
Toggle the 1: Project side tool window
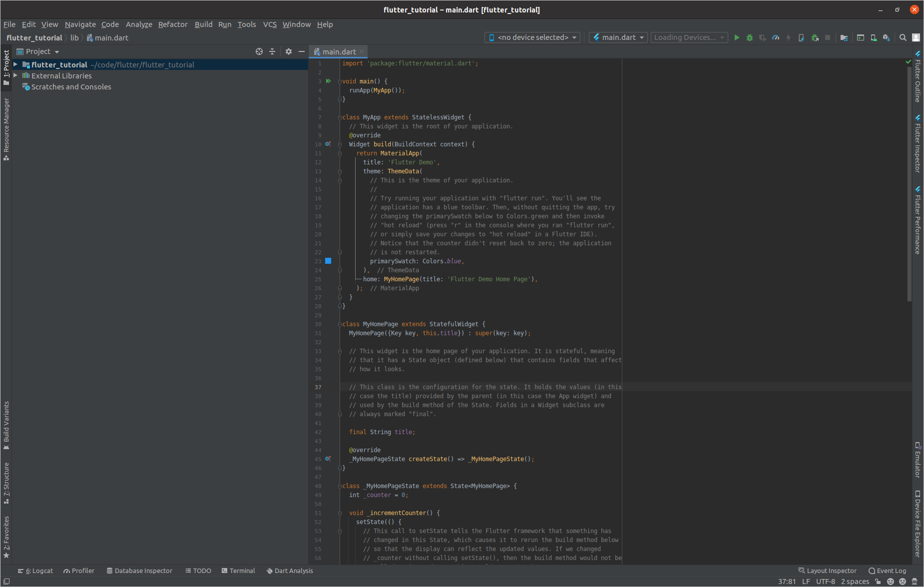(x=6, y=67)
